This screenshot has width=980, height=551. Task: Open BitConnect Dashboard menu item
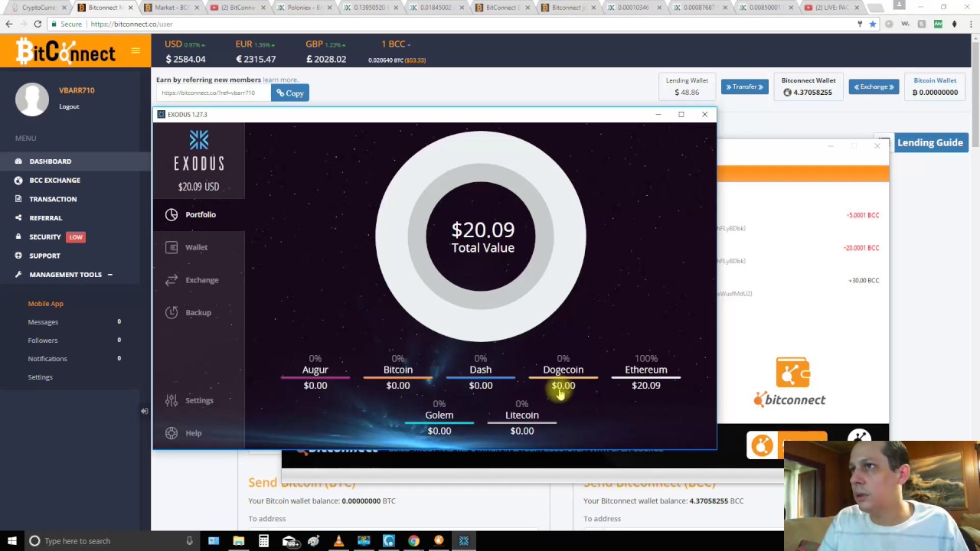click(x=50, y=161)
